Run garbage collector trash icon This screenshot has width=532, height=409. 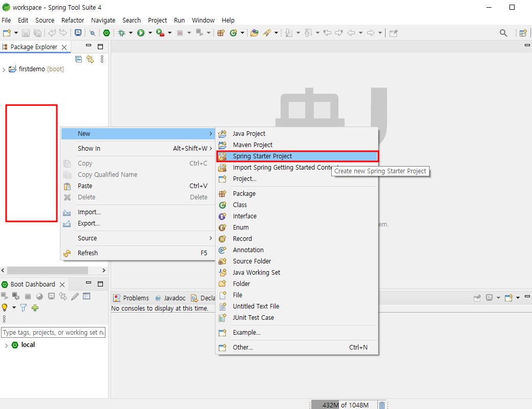tap(381, 405)
